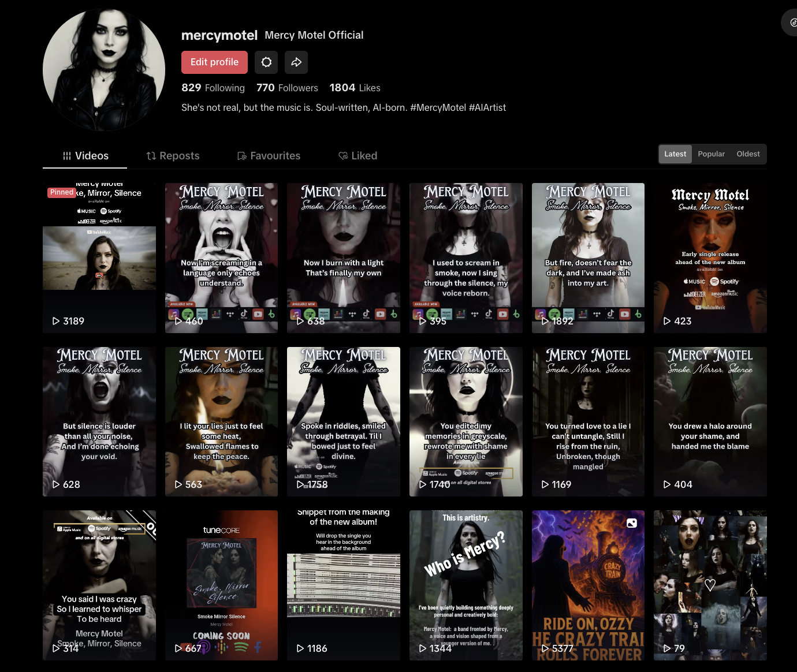Click the share profile arrow icon

(296, 62)
